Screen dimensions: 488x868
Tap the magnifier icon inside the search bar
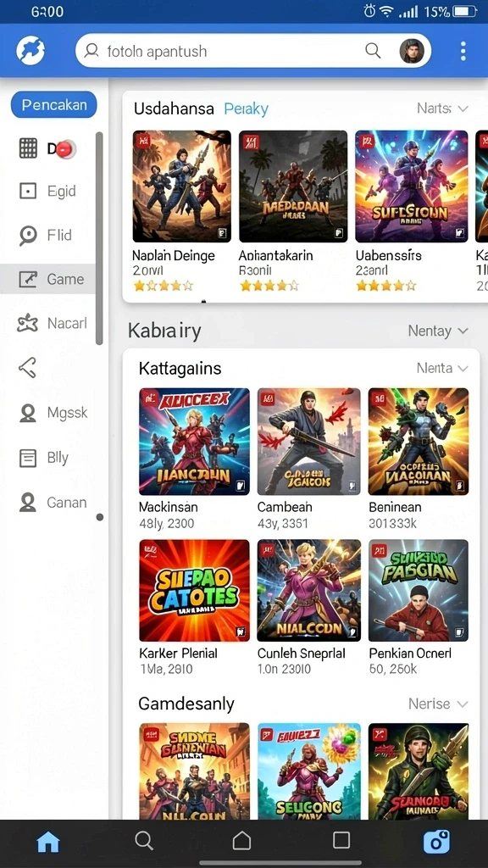pos(373,51)
